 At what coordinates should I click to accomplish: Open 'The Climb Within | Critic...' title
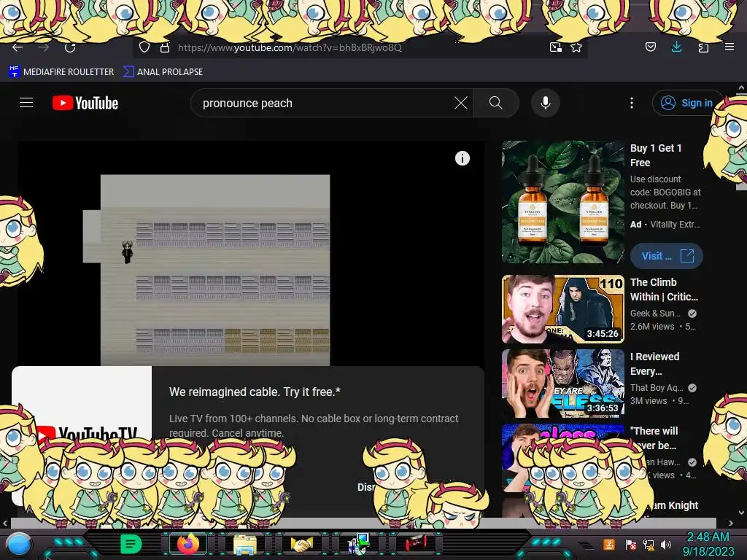(664, 289)
